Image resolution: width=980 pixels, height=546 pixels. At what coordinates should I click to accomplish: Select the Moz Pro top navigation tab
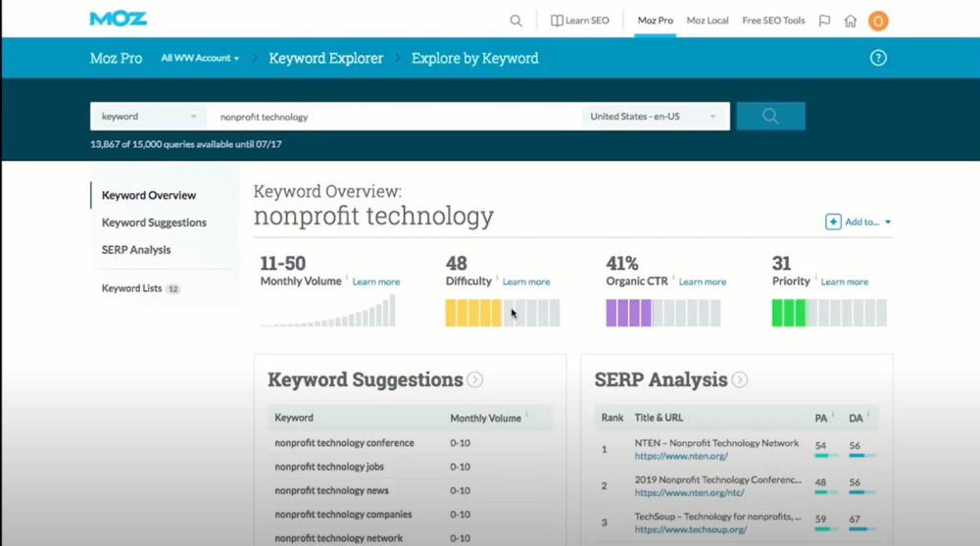point(655,21)
